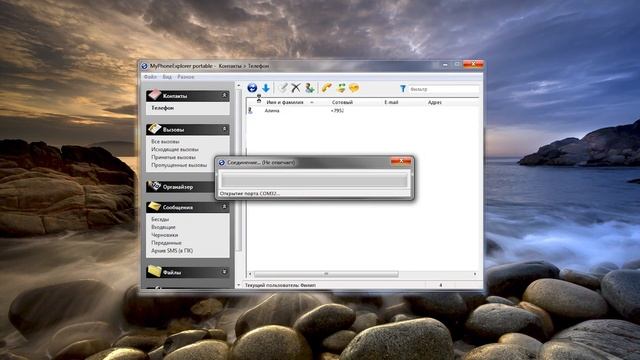Click the delete contact X icon
Image resolution: width=640 pixels, height=360 pixels.
point(296,87)
